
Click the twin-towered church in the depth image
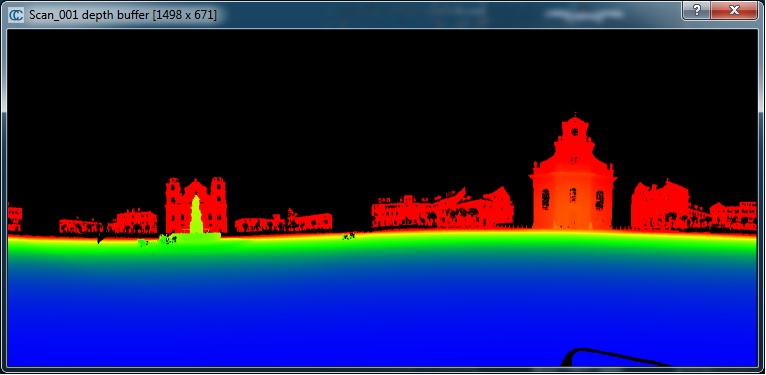point(196,205)
